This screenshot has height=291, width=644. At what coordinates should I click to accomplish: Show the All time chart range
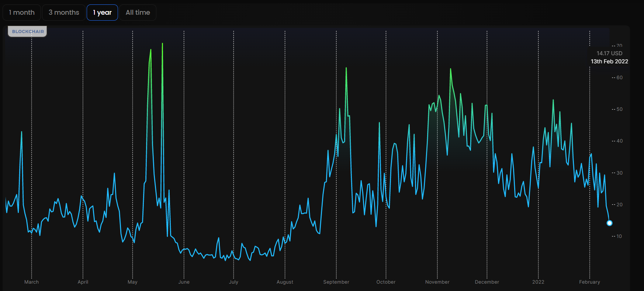(138, 13)
